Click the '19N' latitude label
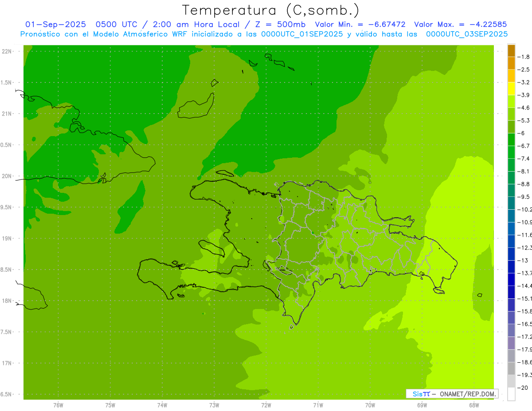This screenshot has width=532, height=411. pyautogui.click(x=8, y=239)
